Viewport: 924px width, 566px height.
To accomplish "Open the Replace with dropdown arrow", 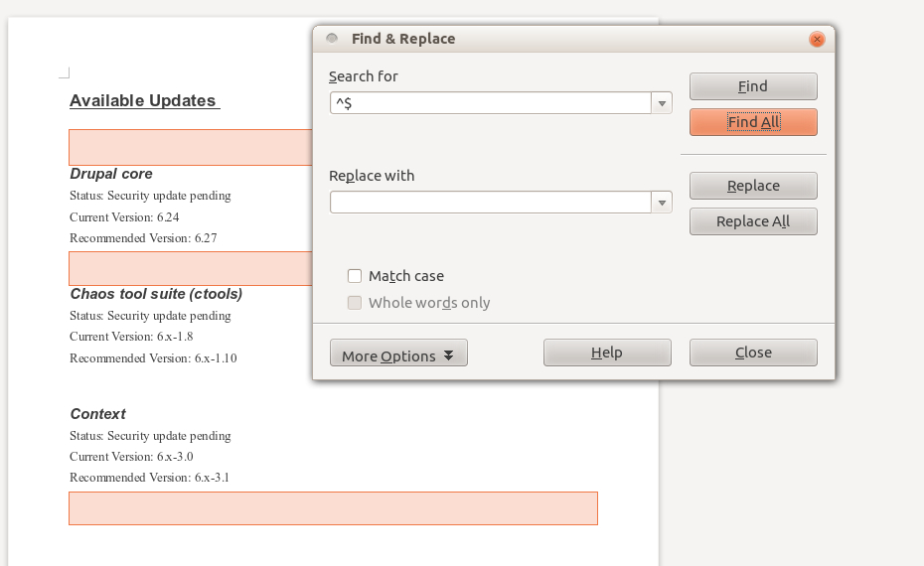I will tap(662, 203).
